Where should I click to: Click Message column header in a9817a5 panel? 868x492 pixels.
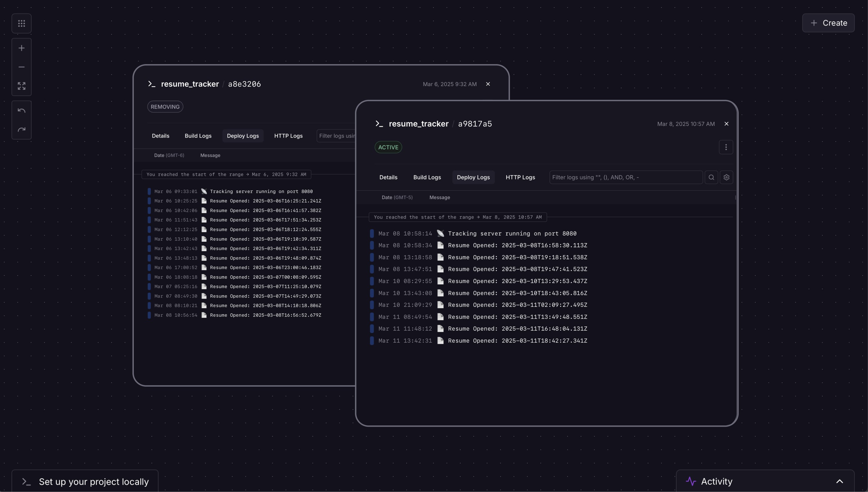[x=440, y=197]
